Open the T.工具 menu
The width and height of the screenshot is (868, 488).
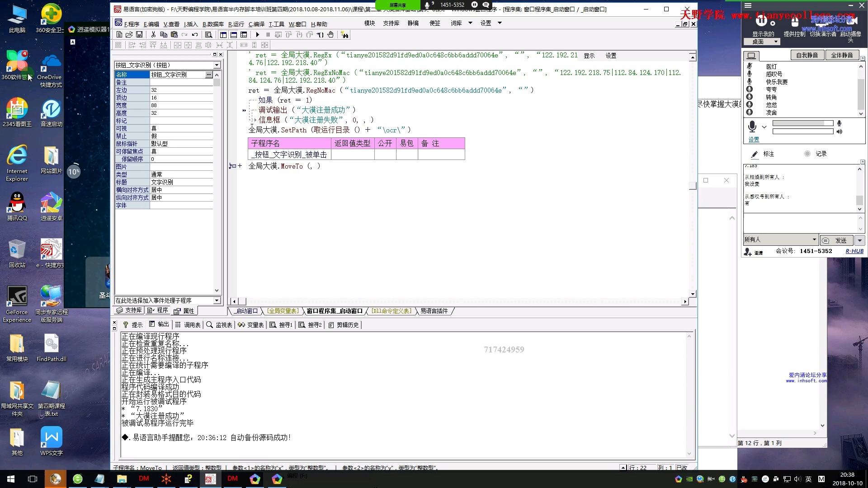tap(276, 24)
